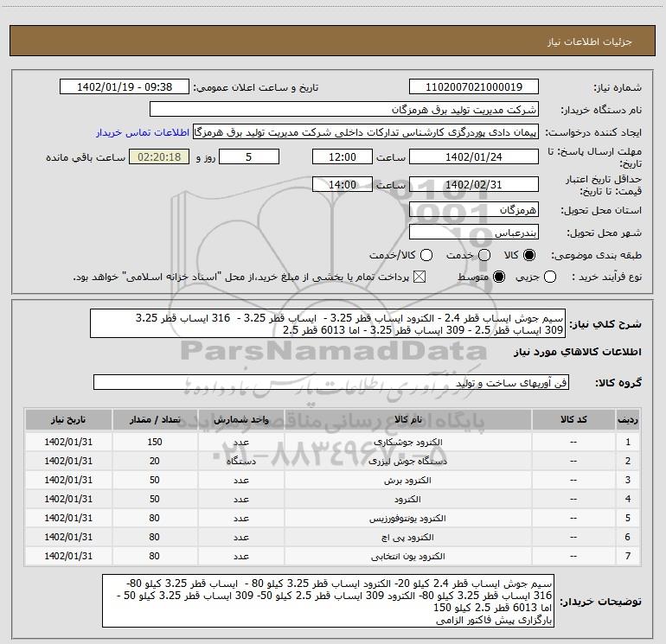This screenshot has width=666, height=644.
Task: Click the price validity time 14:00
Action: coord(343,184)
